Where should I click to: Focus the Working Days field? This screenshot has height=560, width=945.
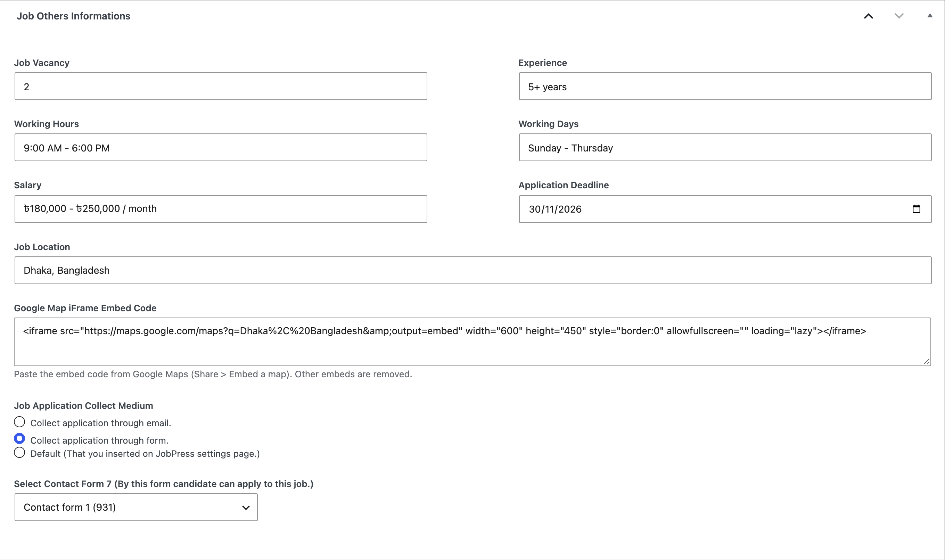click(725, 148)
